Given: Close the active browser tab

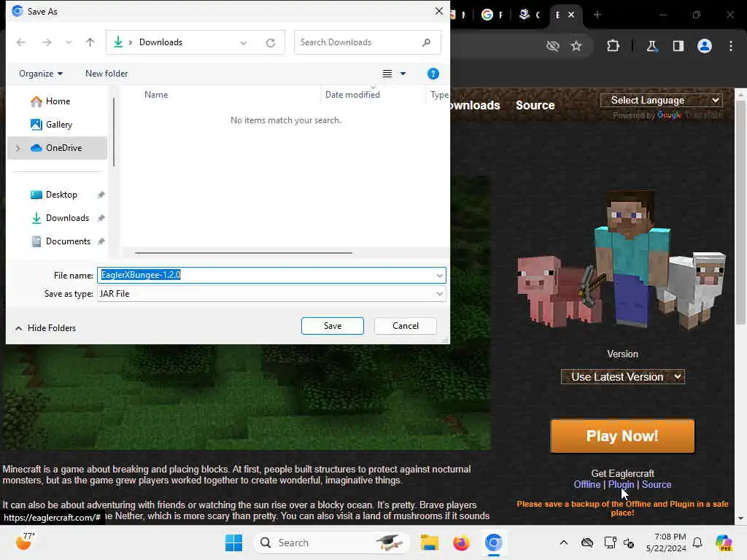Looking at the screenshot, I should click(x=570, y=15).
